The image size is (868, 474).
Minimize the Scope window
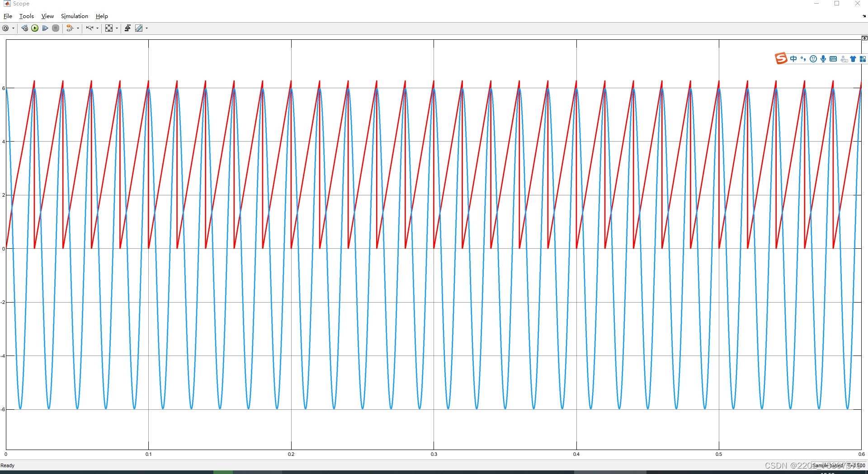pyautogui.click(x=816, y=4)
